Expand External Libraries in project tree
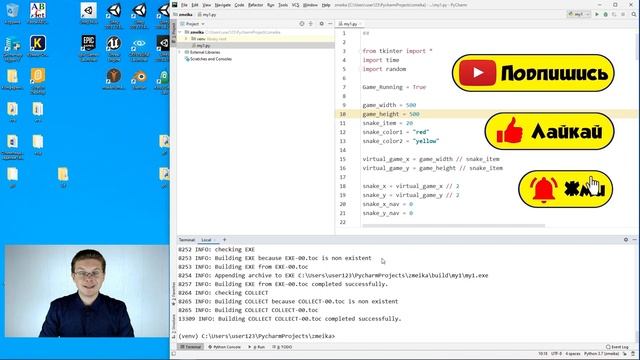The width and height of the screenshot is (640, 360). point(180,52)
